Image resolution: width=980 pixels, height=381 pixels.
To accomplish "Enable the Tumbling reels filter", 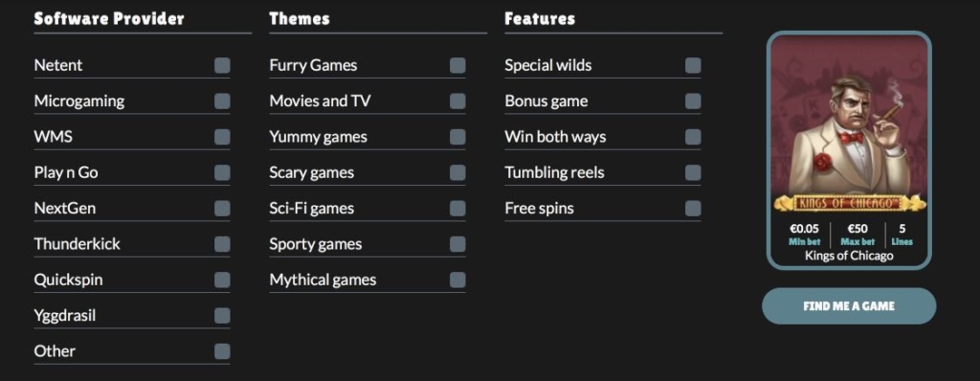I will pyautogui.click(x=693, y=172).
